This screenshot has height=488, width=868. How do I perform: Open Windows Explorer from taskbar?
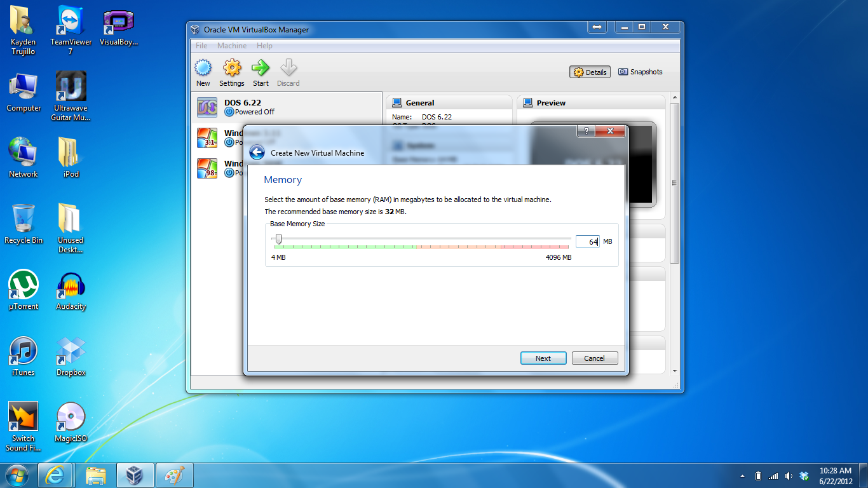pyautogui.click(x=96, y=475)
